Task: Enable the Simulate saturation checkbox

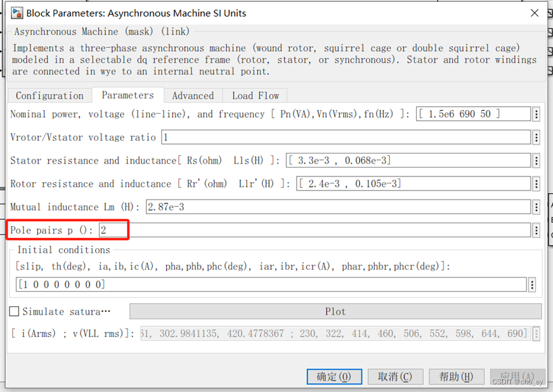Action: [13, 311]
